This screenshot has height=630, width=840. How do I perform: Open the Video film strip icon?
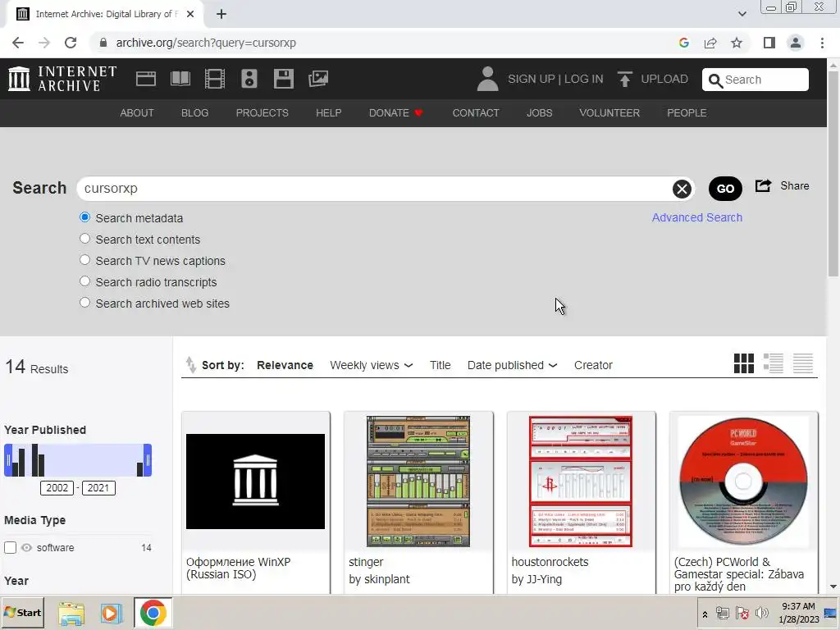[x=214, y=79]
